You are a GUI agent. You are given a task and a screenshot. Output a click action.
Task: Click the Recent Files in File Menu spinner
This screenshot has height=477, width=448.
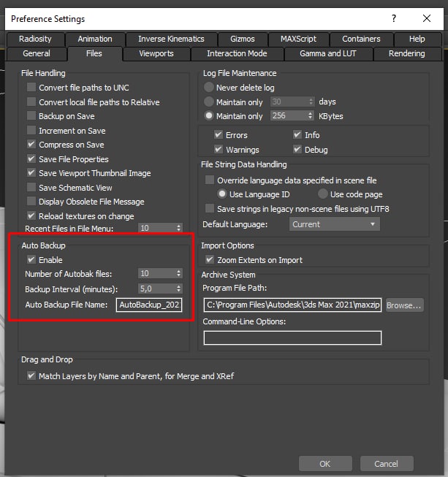(178, 228)
